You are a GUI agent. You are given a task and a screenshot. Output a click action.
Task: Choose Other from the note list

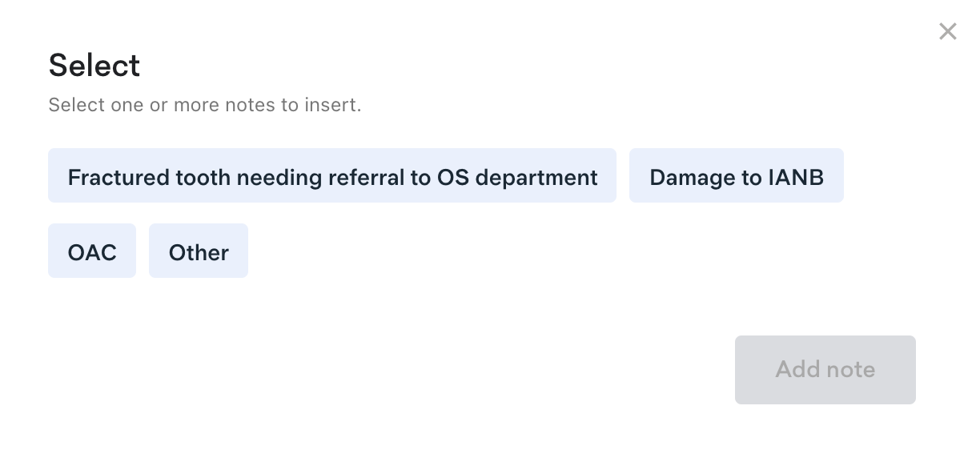tap(199, 251)
